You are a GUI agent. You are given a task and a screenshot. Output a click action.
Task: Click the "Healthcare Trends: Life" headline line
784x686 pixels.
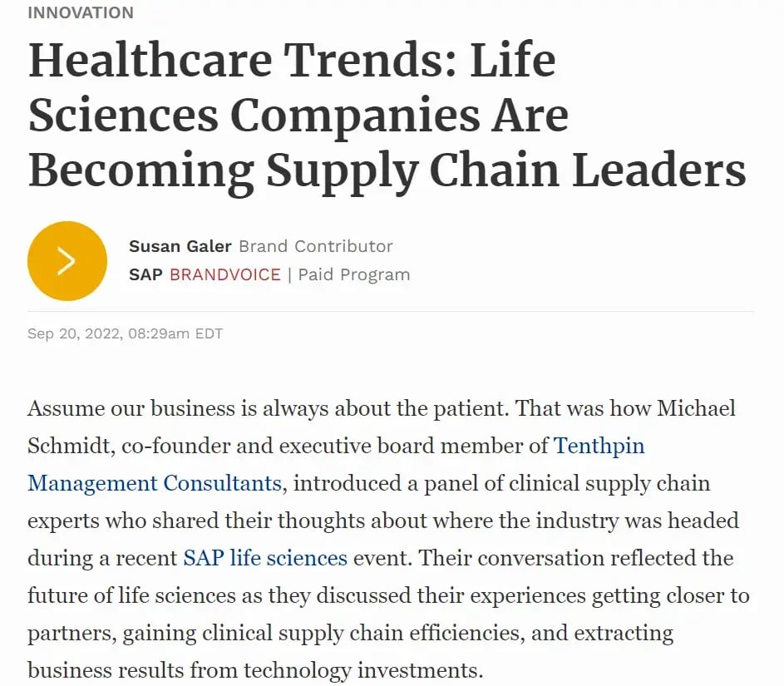pos(292,60)
